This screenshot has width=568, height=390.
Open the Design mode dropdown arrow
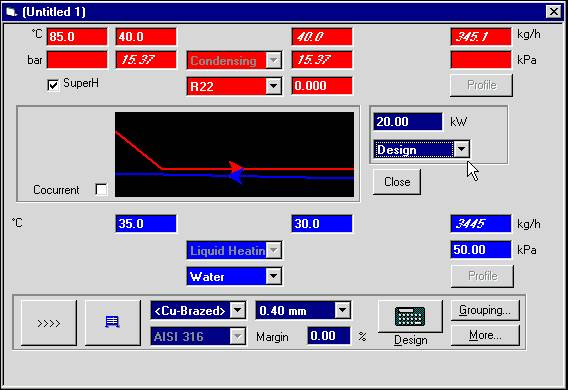tap(461, 149)
